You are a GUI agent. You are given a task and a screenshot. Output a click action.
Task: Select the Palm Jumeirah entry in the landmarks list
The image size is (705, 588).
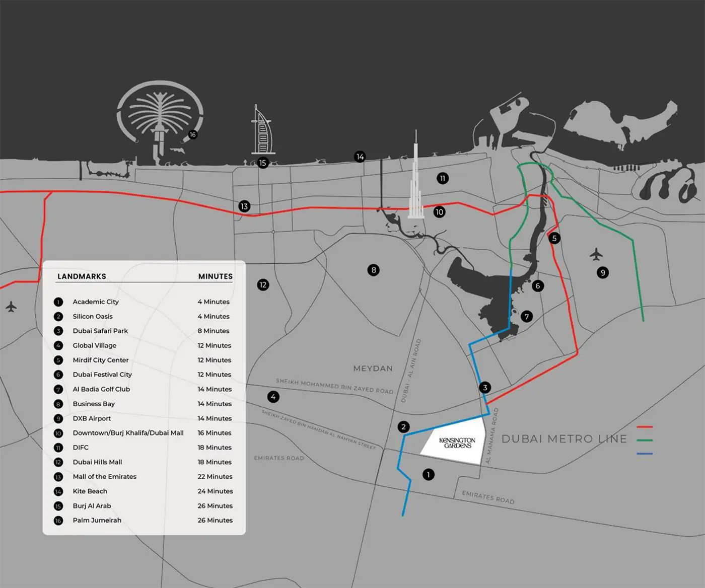coord(97,521)
